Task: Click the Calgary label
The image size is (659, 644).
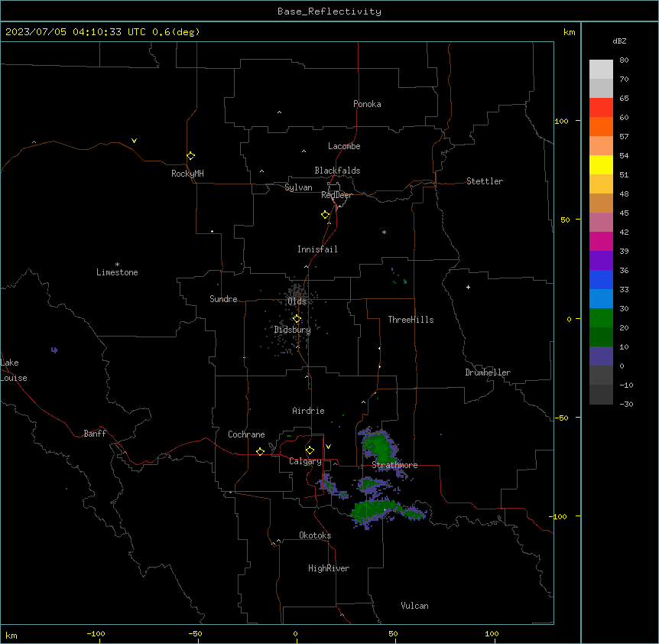Action: (305, 461)
